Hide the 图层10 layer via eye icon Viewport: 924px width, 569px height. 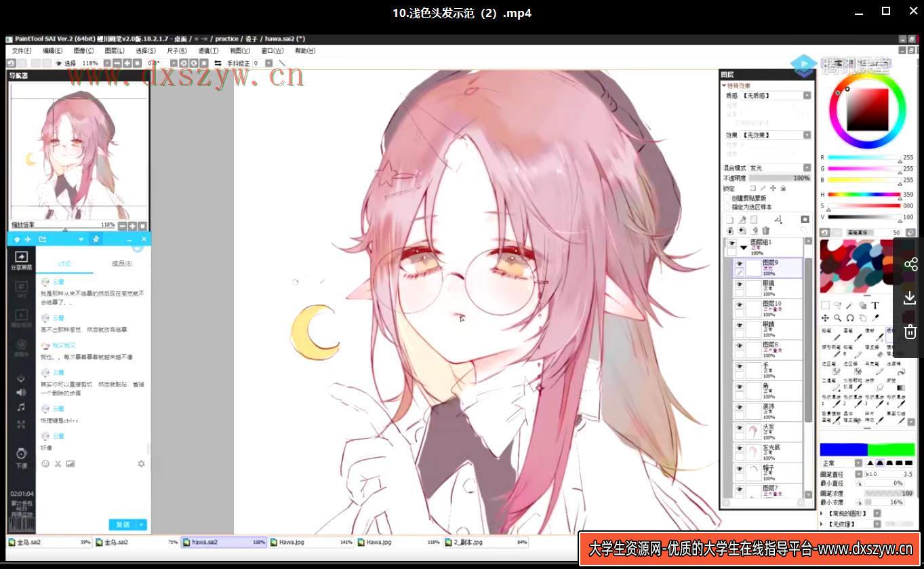(x=740, y=305)
